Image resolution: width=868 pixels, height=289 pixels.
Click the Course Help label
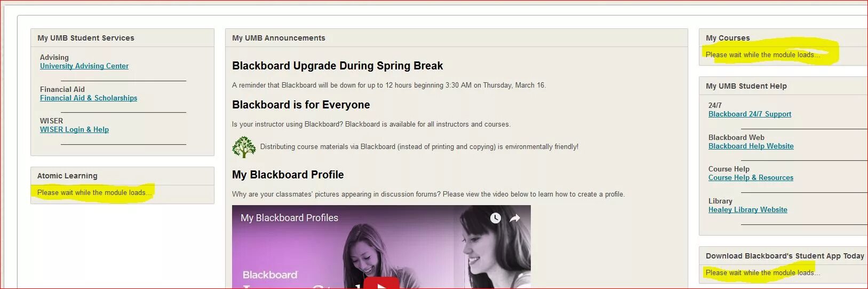click(729, 169)
